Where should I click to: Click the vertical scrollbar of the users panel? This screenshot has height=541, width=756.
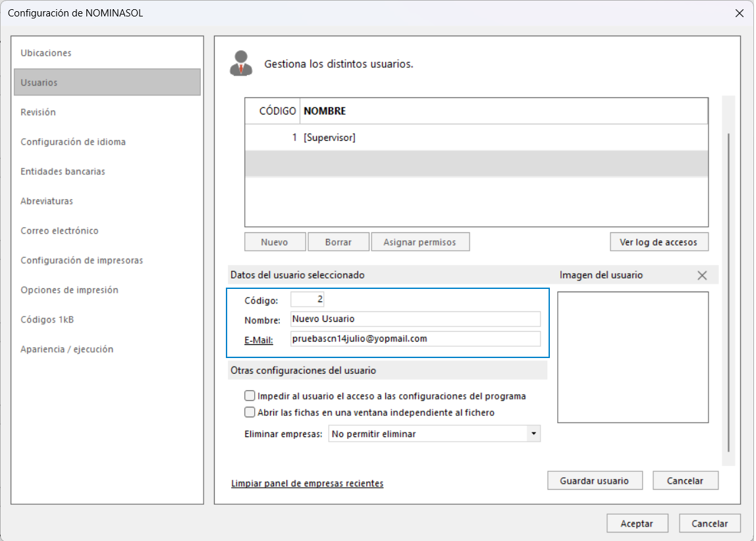click(728, 292)
